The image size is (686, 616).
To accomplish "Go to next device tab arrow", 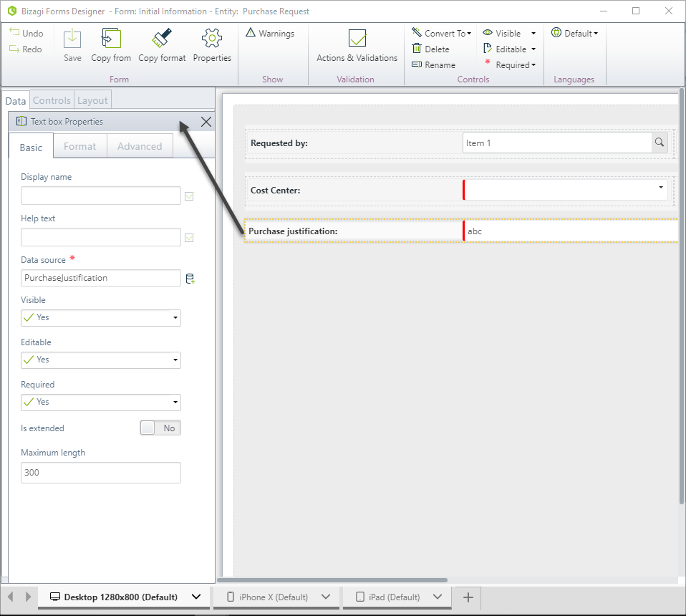I will pos(28,597).
